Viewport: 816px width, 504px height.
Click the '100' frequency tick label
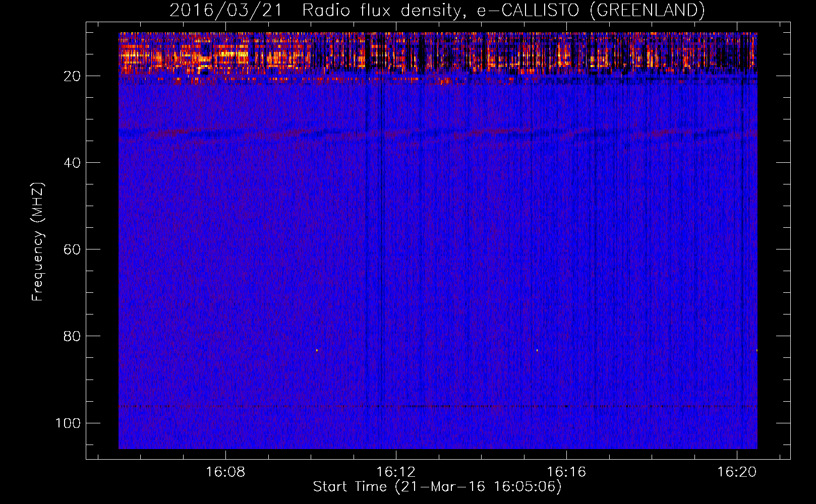point(68,423)
